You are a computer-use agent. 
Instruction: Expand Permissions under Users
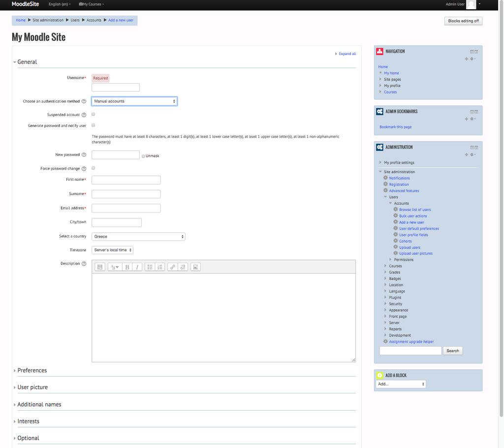coord(404,260)
